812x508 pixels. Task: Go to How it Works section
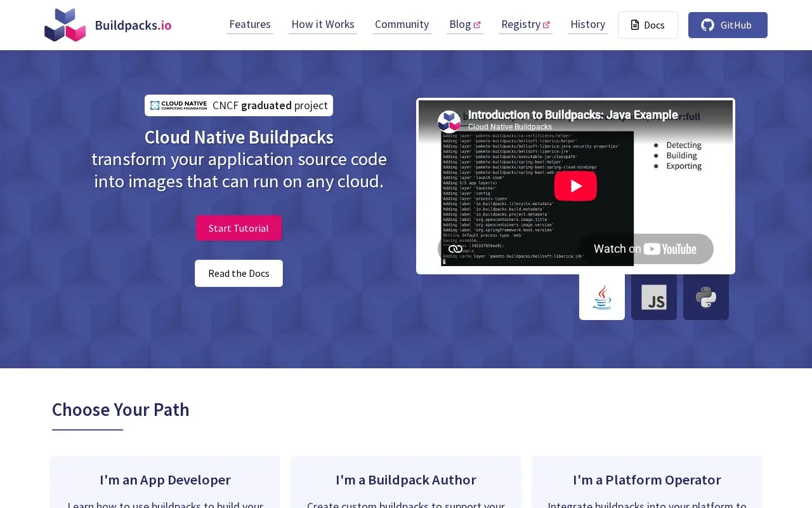click(x=323, y=24)
